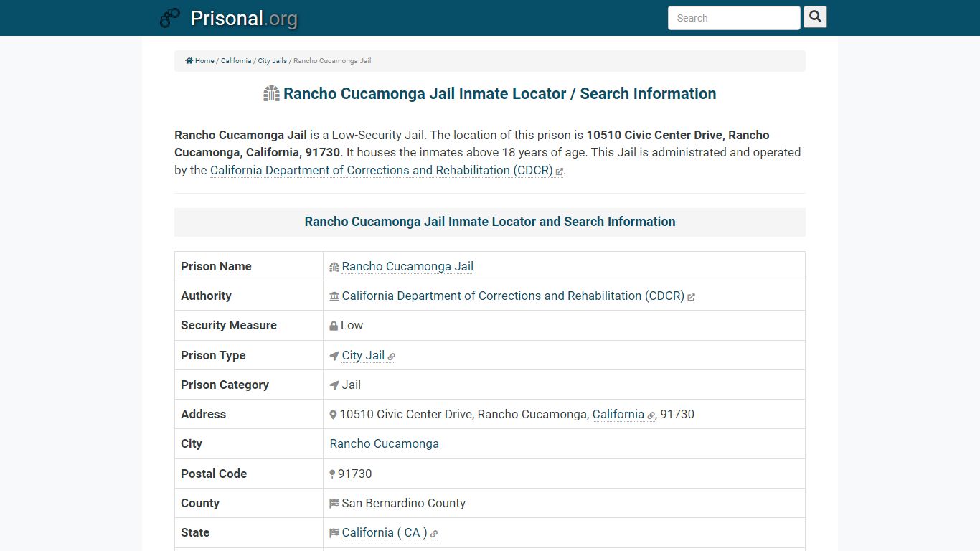Click the pin icon in Postal Code row
This screenshot has height=551, width=980.
332,474
